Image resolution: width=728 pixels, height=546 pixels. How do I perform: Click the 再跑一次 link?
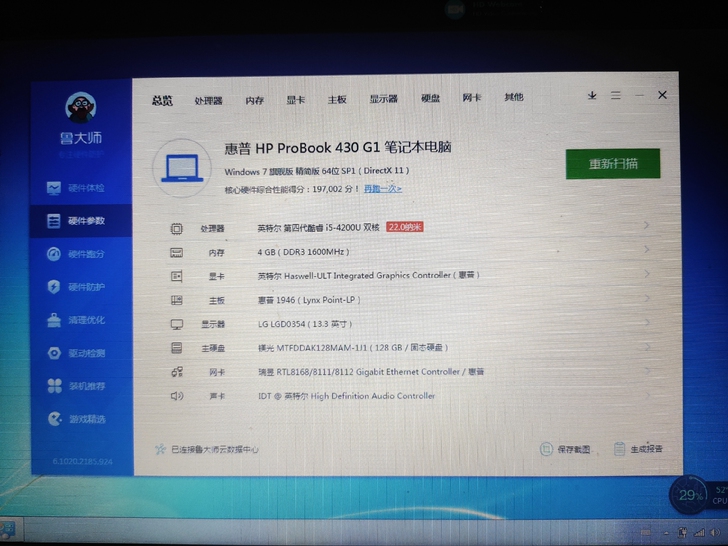(383, 188)
